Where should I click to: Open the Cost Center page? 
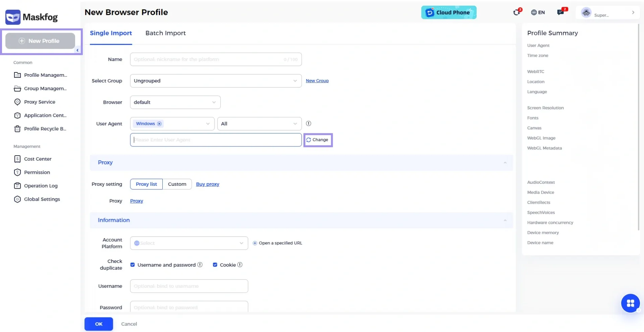pos(37,159)
